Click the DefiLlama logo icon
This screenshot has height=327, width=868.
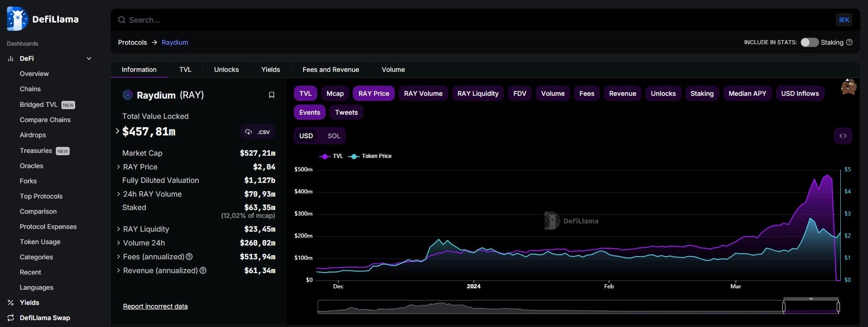pyautogui.click(x=17, y=19)
